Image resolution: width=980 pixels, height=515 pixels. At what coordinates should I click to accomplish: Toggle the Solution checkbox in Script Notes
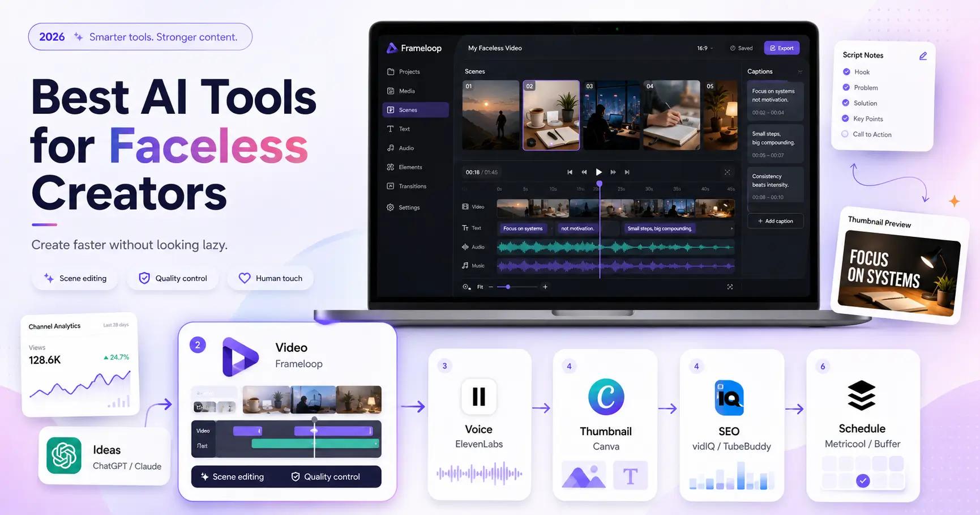coord(846,103)
